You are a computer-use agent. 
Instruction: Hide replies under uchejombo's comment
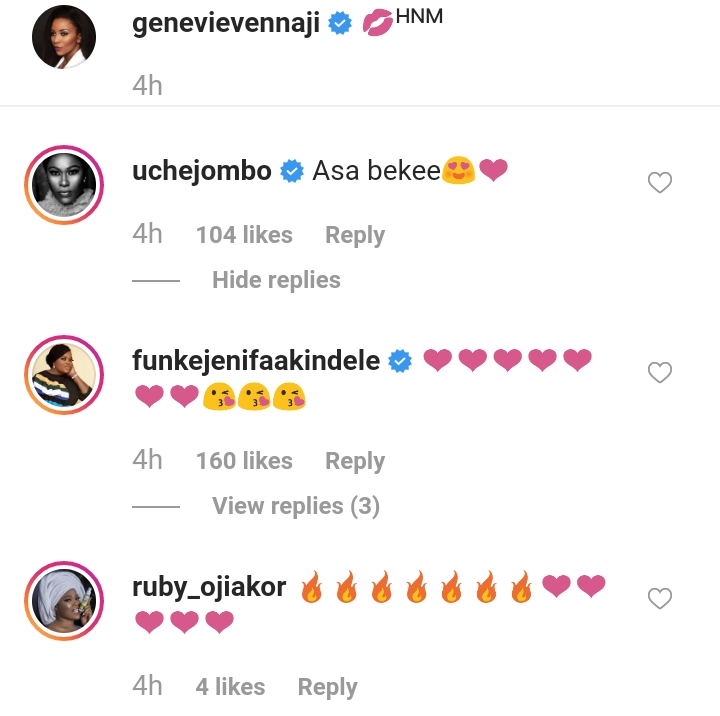(276, 280)
